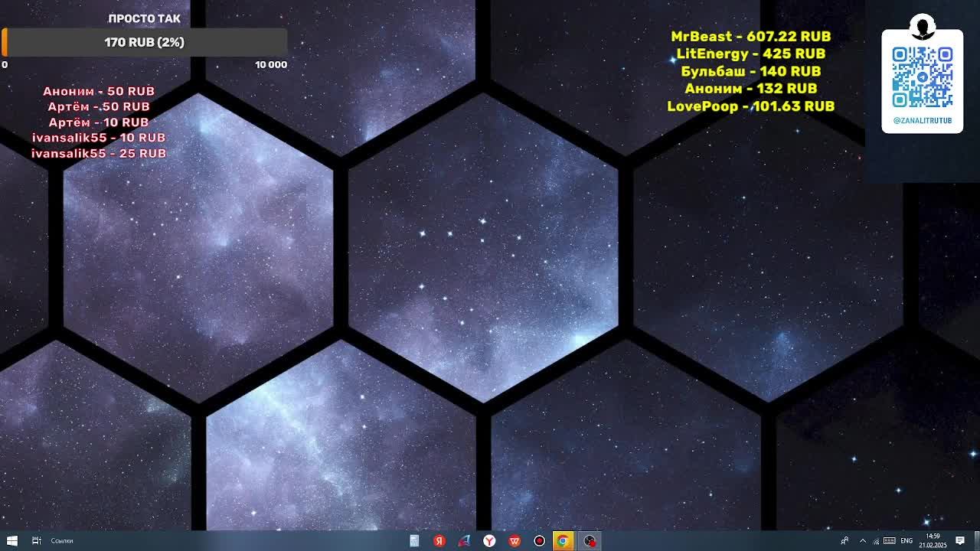The width and height of the screenshot is (980, 551).
Task: Click the LitEnergy - 425 RUB entry
Action: (751, 54)
